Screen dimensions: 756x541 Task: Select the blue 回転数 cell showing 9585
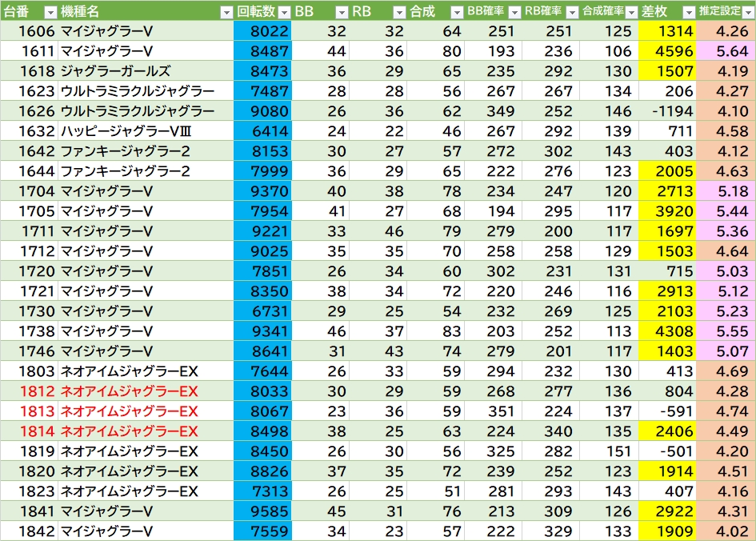263,511
